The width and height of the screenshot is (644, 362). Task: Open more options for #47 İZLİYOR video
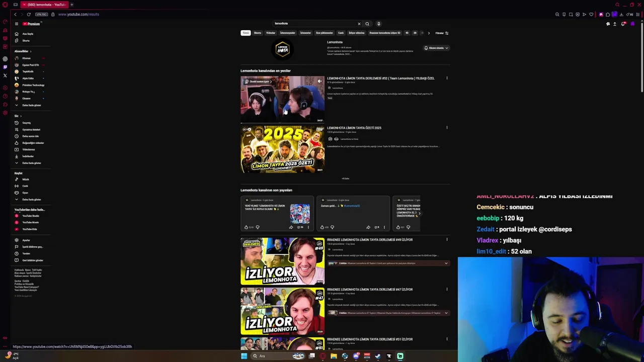click(447, 289)
